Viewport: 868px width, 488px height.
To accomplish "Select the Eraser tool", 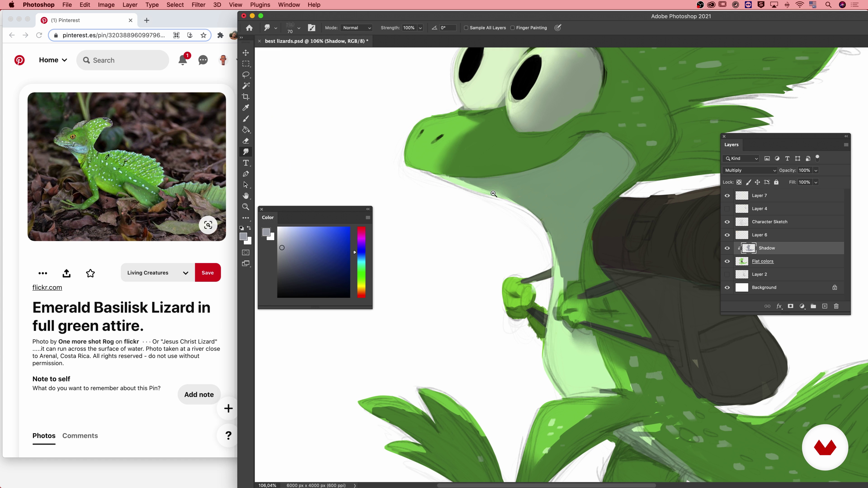I will pos(246,141).
